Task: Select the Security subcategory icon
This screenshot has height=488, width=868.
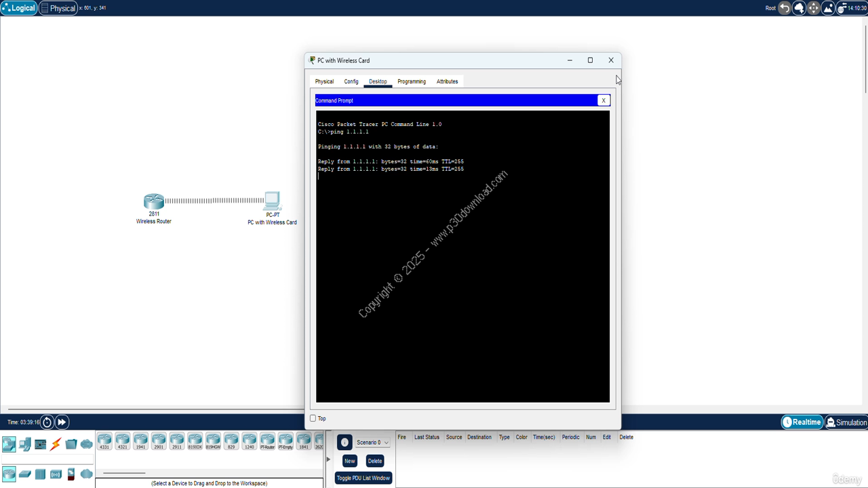Action: [x=71, y=474]
